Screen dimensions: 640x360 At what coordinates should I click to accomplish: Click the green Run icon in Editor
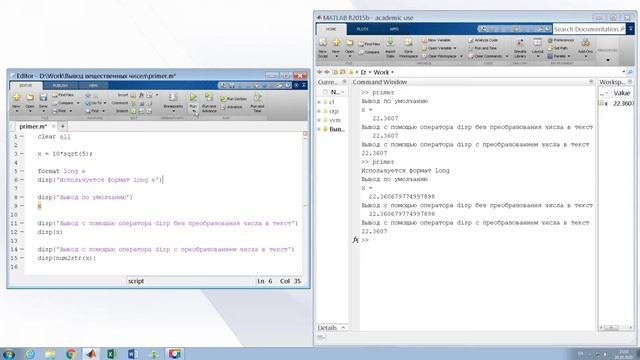point(193,97)
